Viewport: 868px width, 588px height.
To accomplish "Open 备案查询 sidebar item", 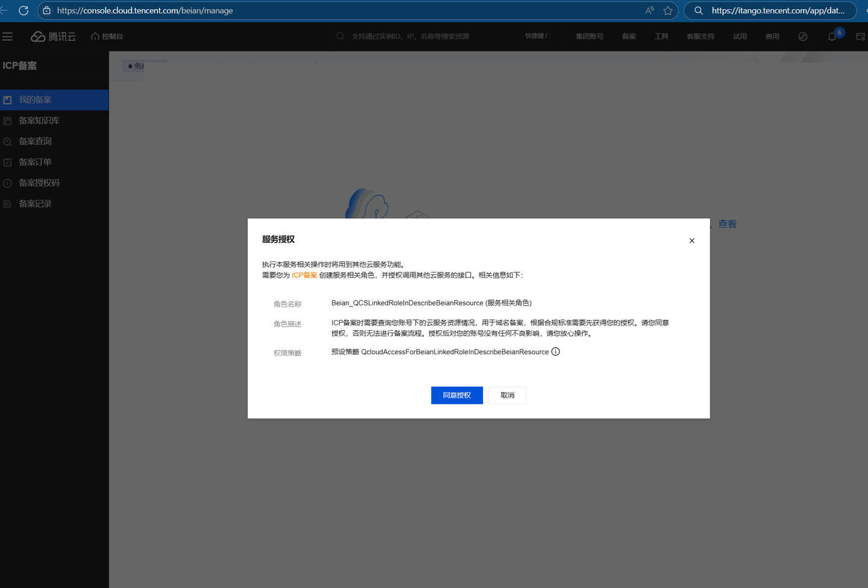I will tap(35, 141).
